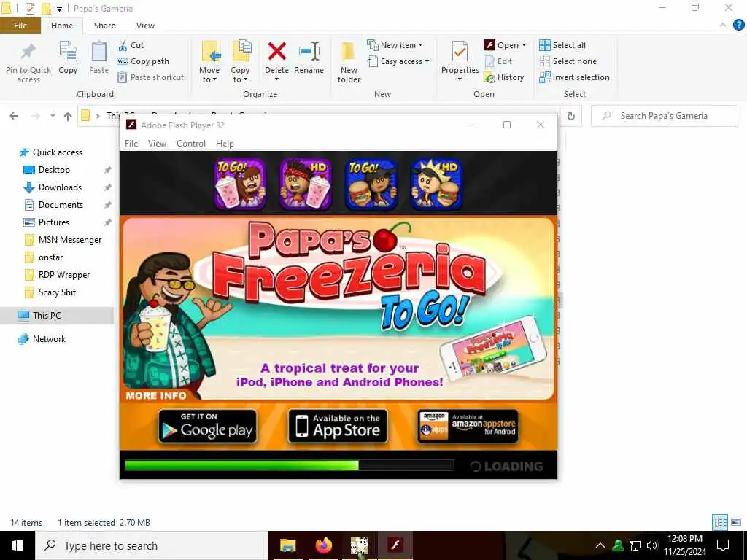
Task: Open the Freezeria HD game icon
Action: [x=306, y=184]
